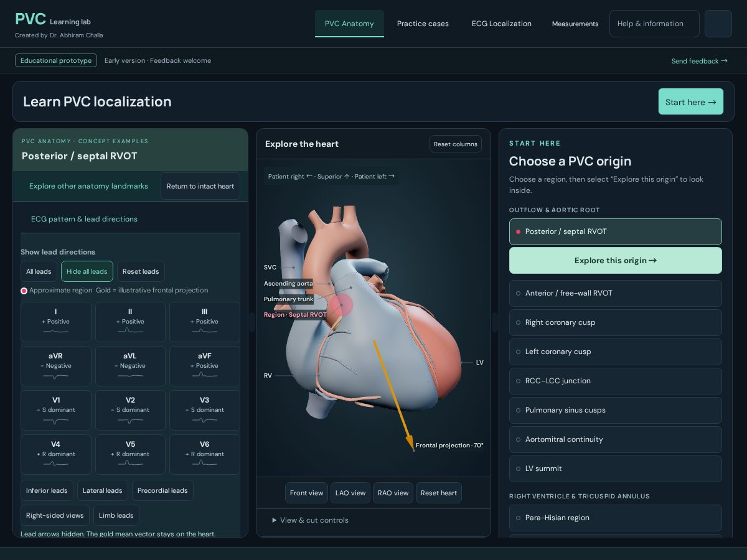
Task: Click the Region · Septal RVOT label
Action: click(295, 315)
